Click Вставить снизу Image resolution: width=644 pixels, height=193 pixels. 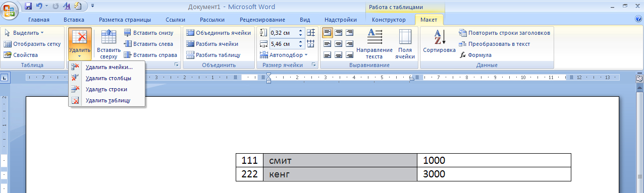[x=148, y=33]
